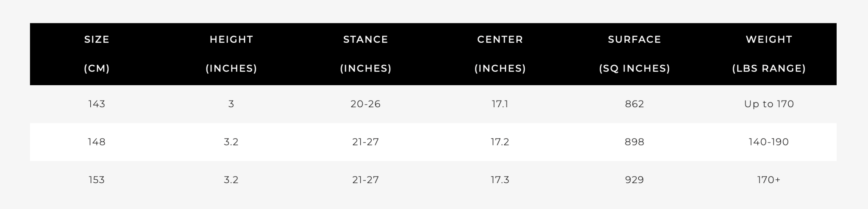Screen dimensions: 868x209
Task: Click the height value 3 in first row
Action: (x=231, y=104)
